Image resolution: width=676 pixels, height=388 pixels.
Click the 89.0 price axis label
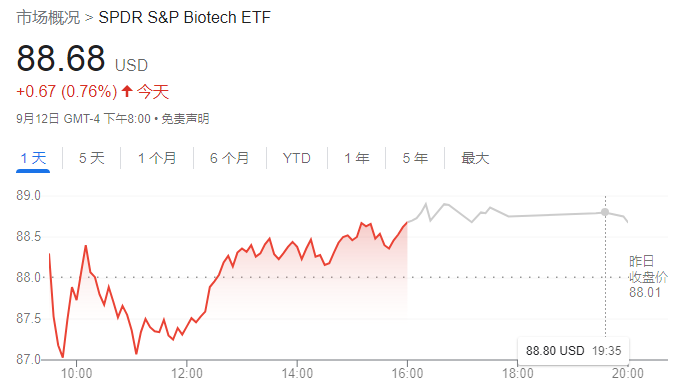point(28,196)
